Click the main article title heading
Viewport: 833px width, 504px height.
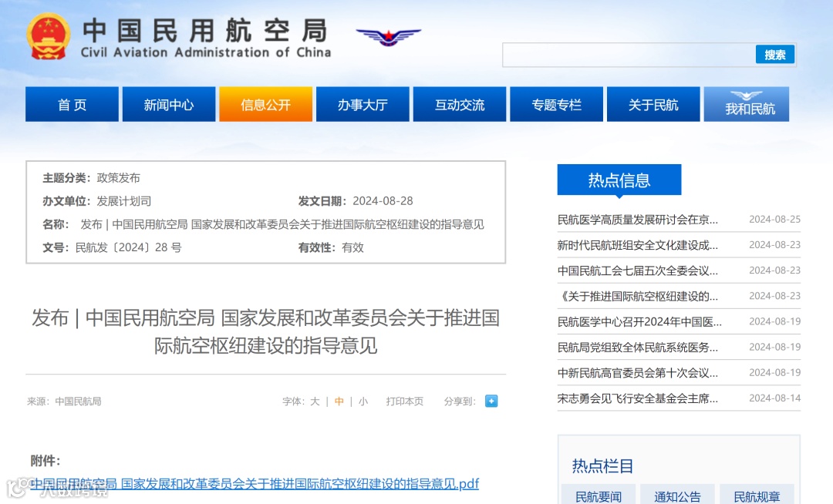265,331
